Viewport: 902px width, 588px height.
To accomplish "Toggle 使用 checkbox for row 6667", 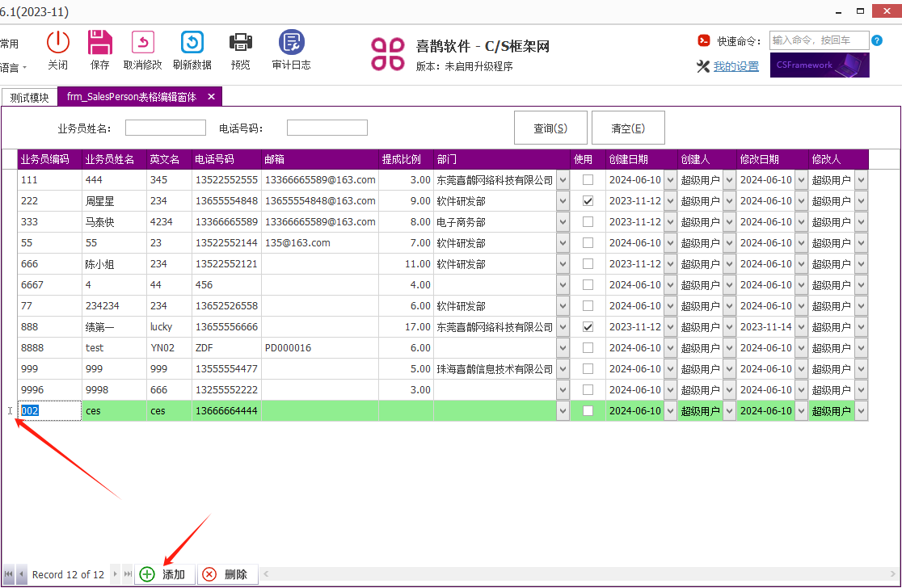I will 588,284.
